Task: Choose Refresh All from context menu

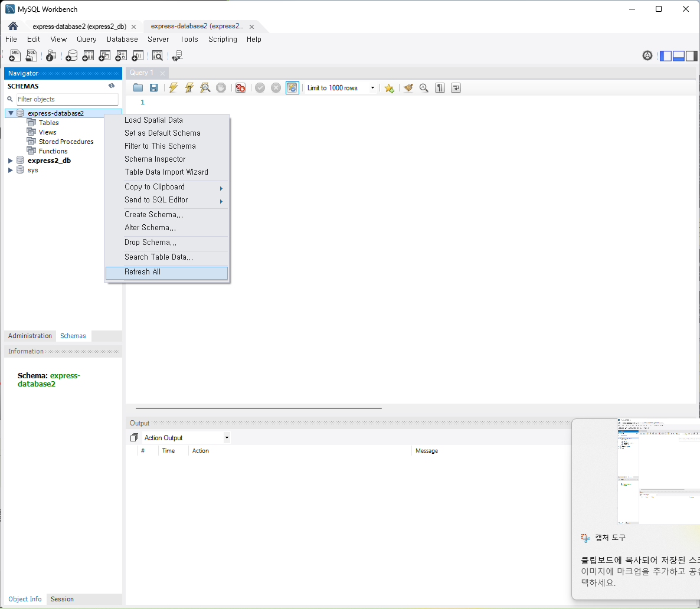Action: (167, 273)
